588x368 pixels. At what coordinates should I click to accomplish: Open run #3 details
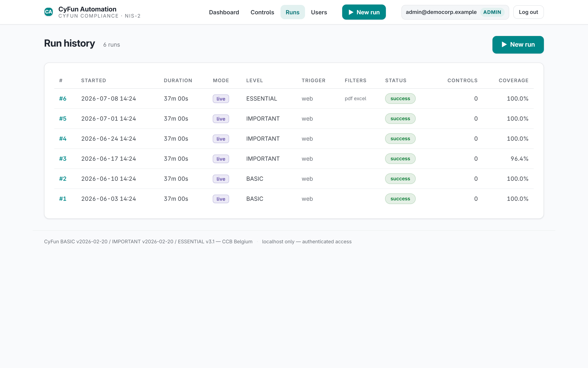tap(63, 159)
